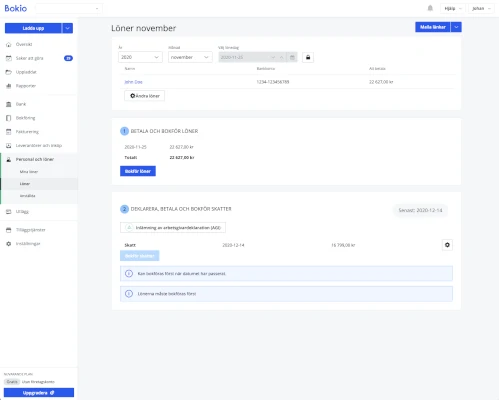Click the gear icon on the Skatt row
The height and width of the screenshot is (400, 499).
(447, 245)
